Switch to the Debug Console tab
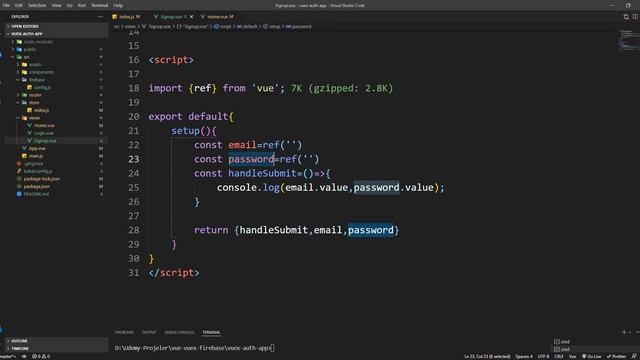 (x=179, y=332)
